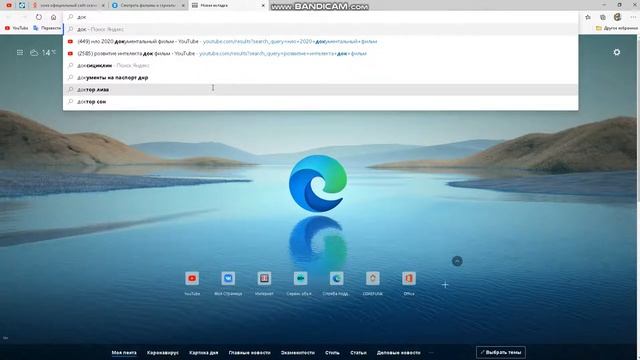The image size is (640, 360).
Task: Select the 'Коронавирус' feed tab
Action: (x=162, y=353)
